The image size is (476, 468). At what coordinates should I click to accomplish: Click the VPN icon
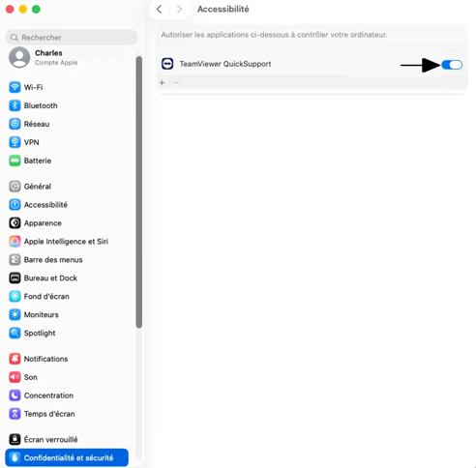(x=15, y=142)
